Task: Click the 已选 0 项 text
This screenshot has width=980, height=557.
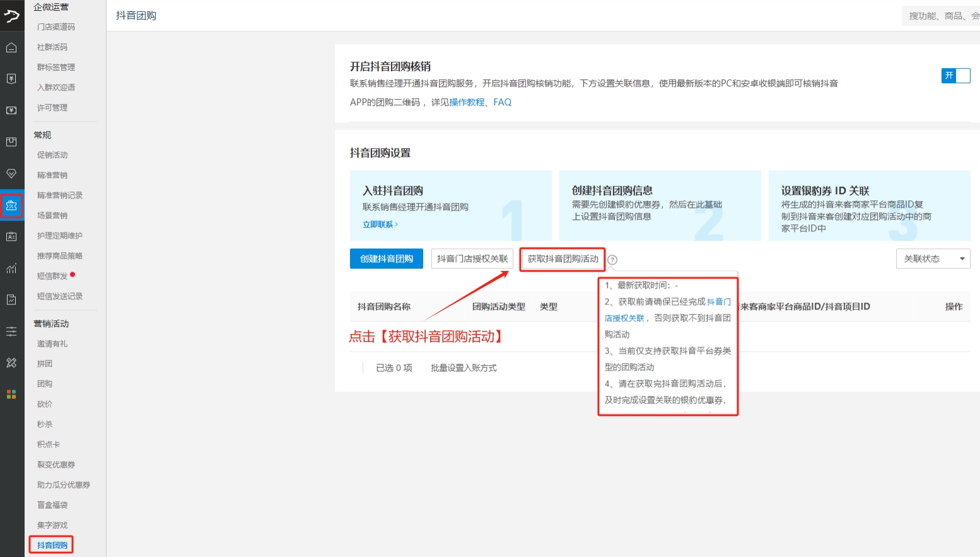Action: click(x=394, y=368)
